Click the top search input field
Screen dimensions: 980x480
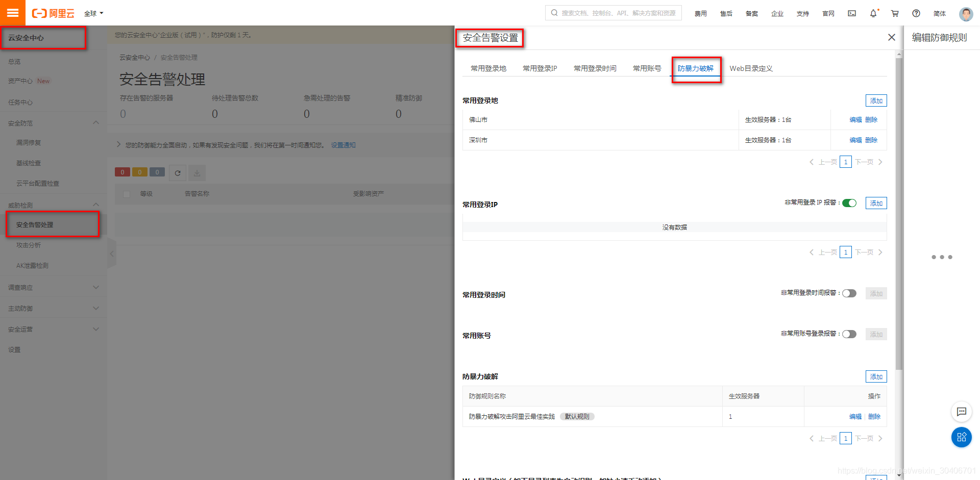pos(614,13)
